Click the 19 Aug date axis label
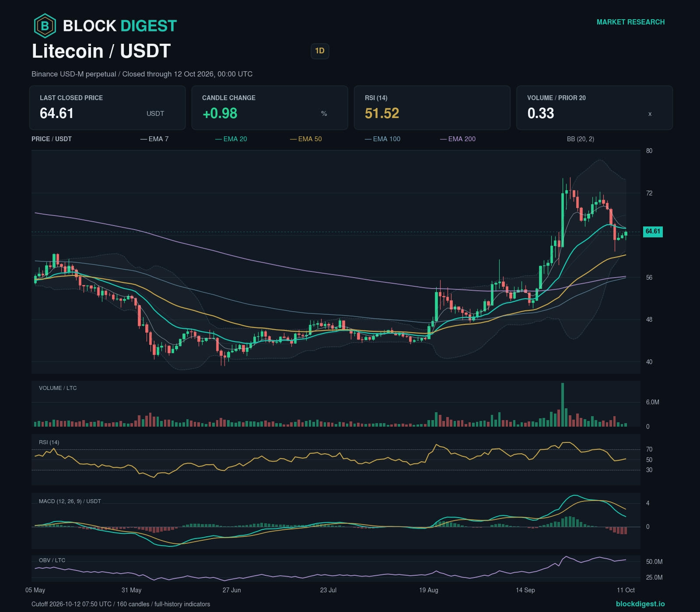Image resolution: width=700 pixels, height=612 pixels. [x=429, y=590]
